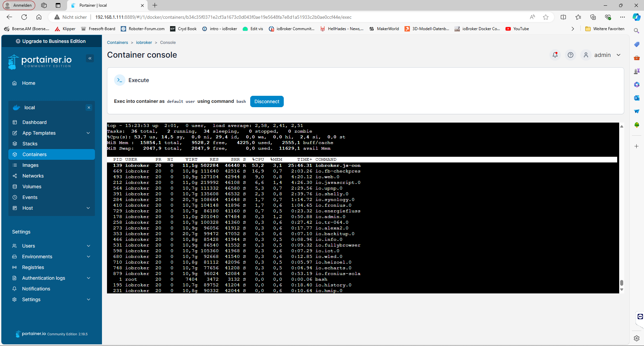This screenshot has height=346, width=644.
Task: Collapse the Portainer sidebar
Action: pos(90,58)
